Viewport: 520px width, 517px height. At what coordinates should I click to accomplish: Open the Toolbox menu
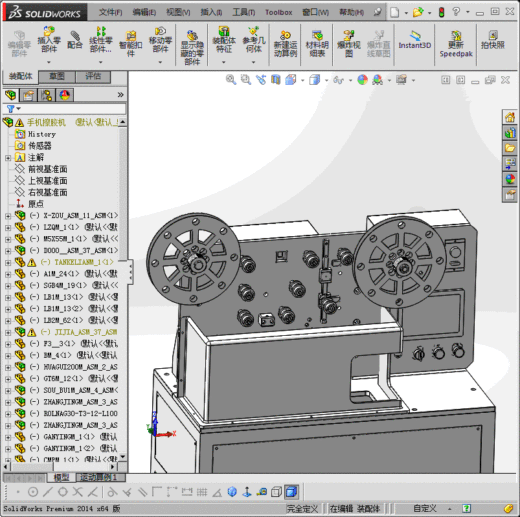279,12
